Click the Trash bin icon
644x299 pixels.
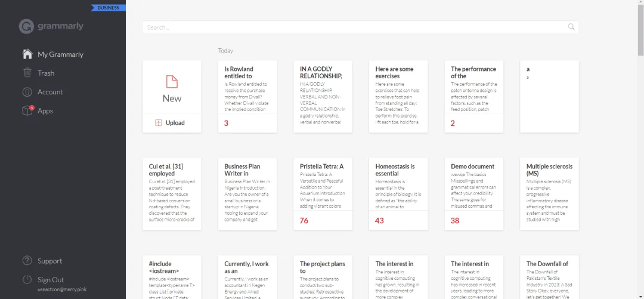point(27,73)
